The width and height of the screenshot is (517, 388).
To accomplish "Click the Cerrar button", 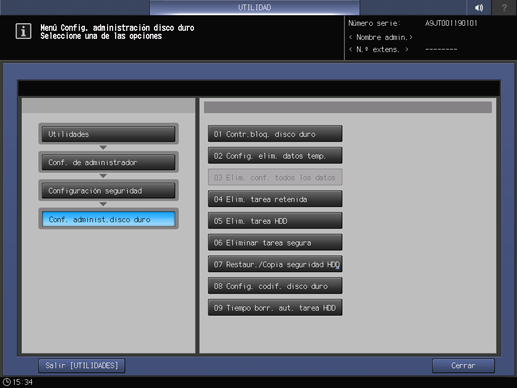I will [463, 366].
